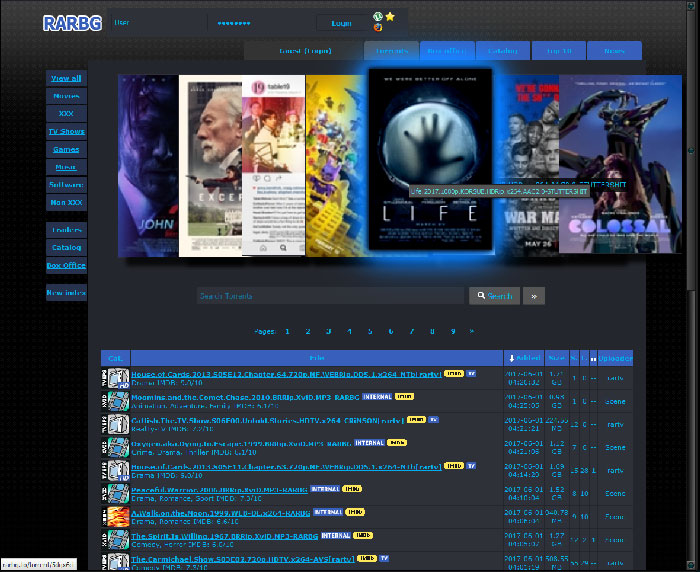
Task: Click the Search button
Action: click(x=495, y=296)
